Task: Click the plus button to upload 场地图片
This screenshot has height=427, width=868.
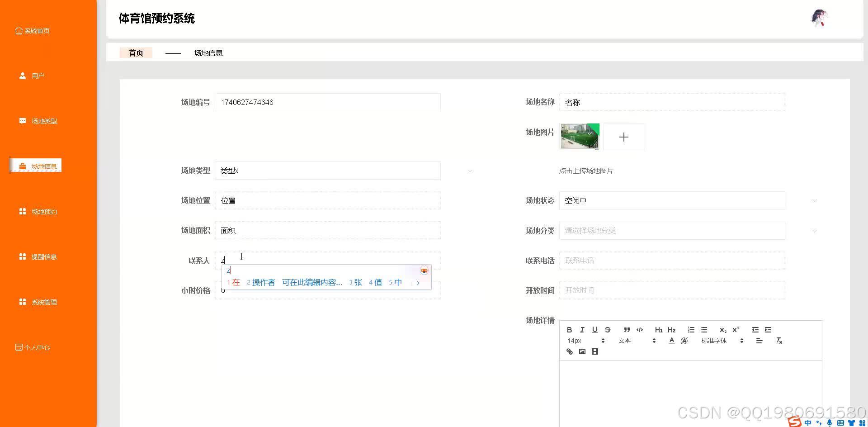Action: tap(623, 136)
